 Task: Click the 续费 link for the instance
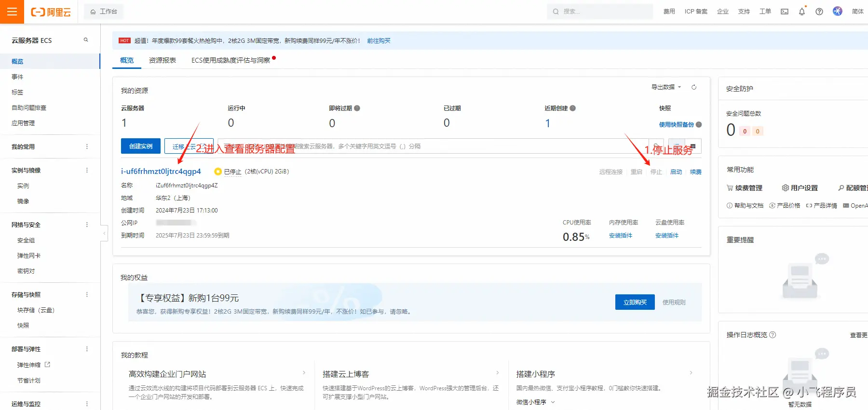pos(695,172)
